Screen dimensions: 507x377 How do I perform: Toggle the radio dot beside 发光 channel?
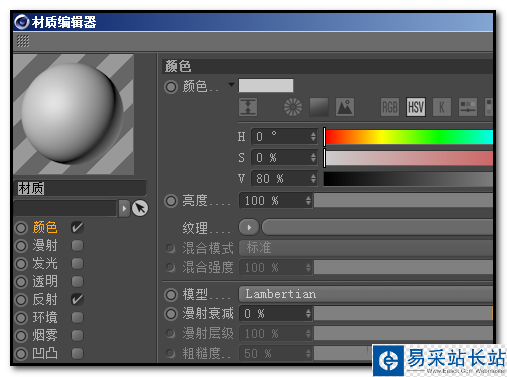(x=21, y=264)
